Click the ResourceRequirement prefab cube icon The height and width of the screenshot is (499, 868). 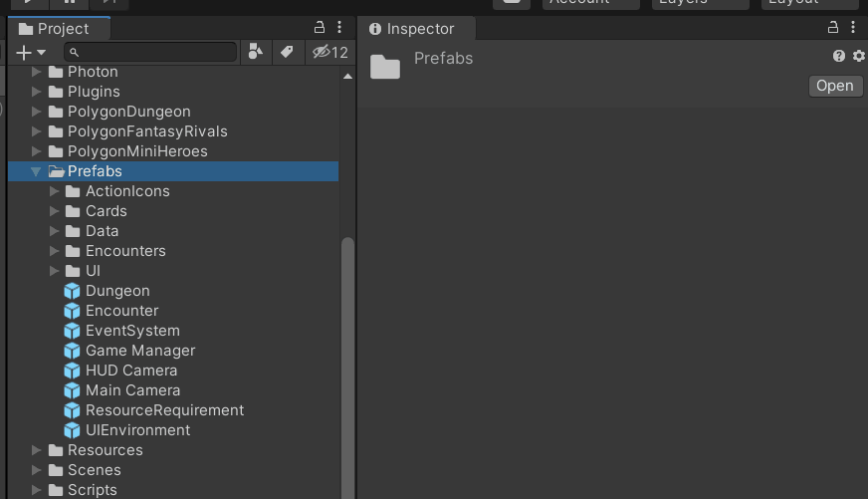click(72, 410)
